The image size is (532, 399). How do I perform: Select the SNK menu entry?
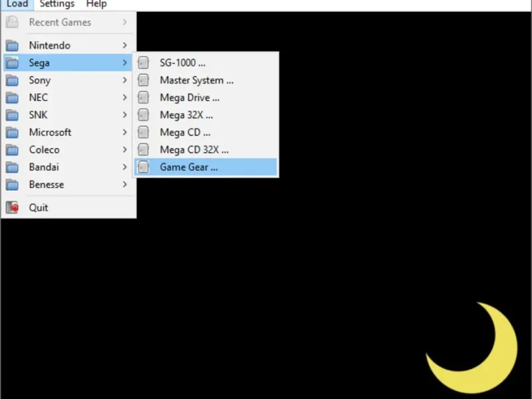point(68,115)
